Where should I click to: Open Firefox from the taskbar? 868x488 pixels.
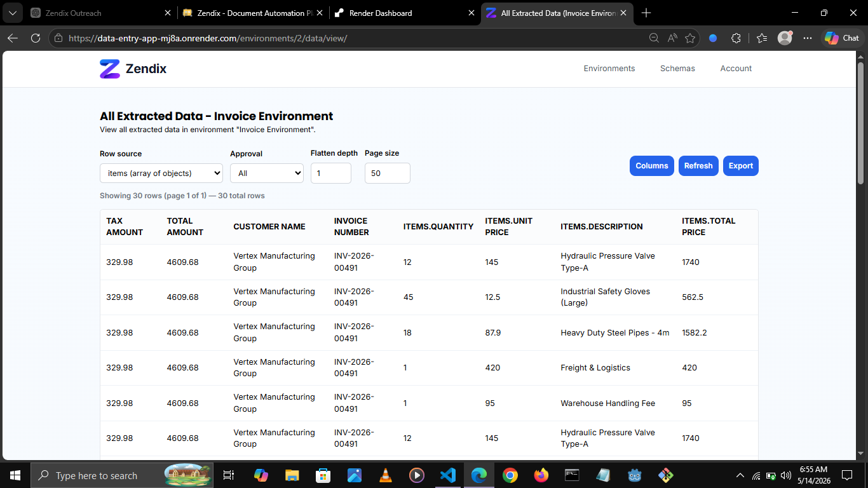click(x=541, y=475)
